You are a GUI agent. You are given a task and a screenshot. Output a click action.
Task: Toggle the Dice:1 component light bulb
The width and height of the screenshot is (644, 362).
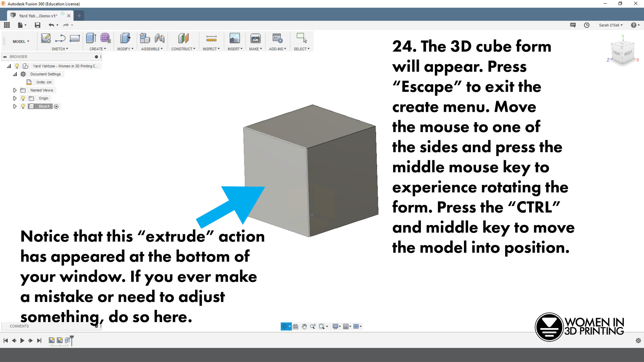(23, 106)
